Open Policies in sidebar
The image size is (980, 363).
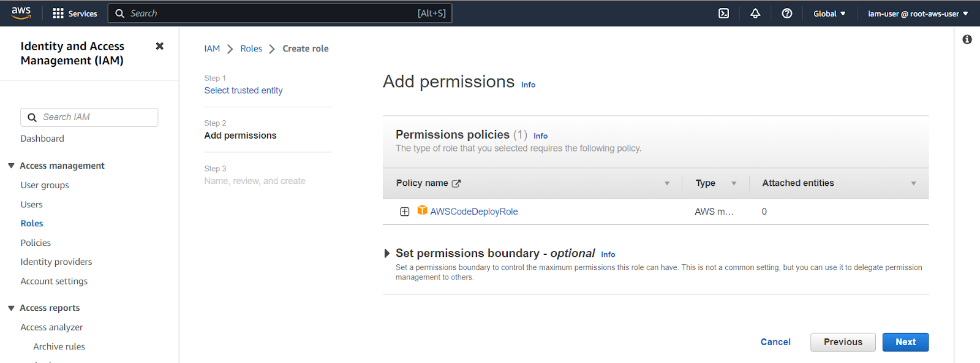pyautogui.click(x=36, y=243)
